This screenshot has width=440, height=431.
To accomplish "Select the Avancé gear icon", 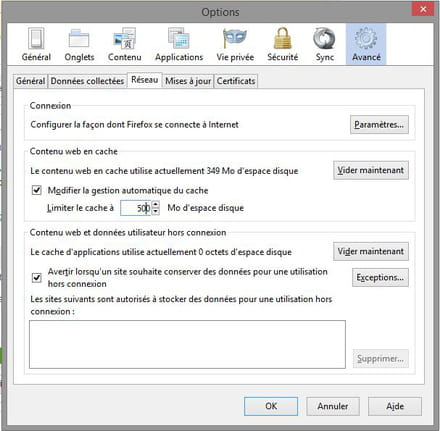I will [366, 44].
